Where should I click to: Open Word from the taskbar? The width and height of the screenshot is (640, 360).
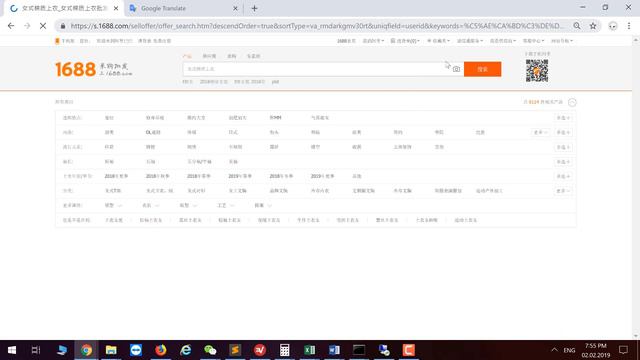pos(334,350)
